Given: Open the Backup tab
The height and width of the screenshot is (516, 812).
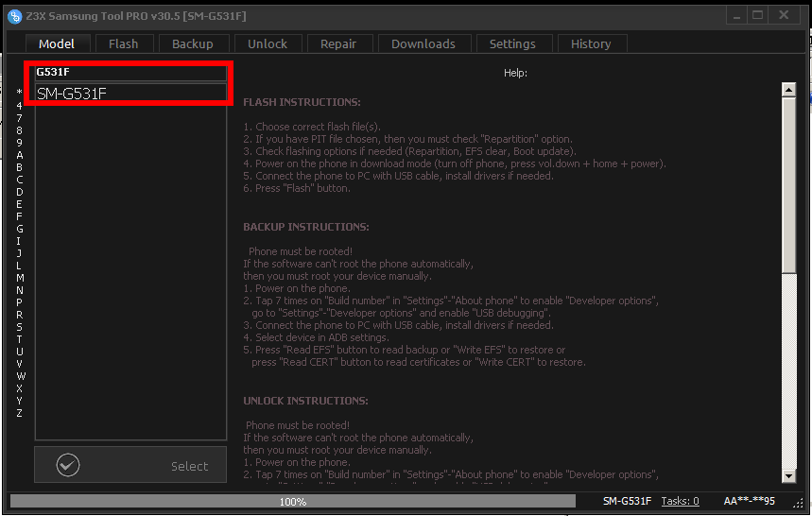Looking at the screenshot, I should point(193,44).
